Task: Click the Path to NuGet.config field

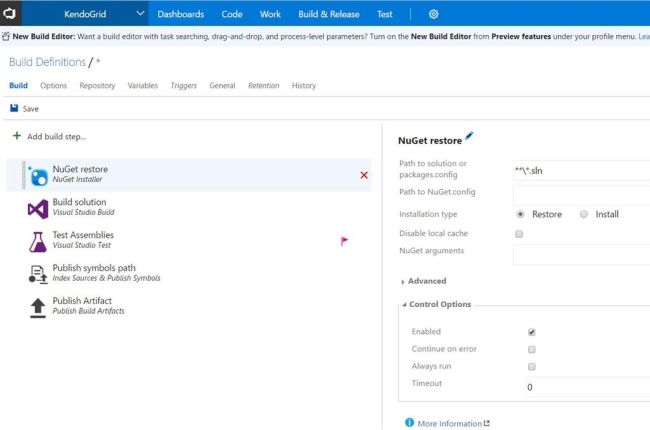Action: click(x=581, y=195)
